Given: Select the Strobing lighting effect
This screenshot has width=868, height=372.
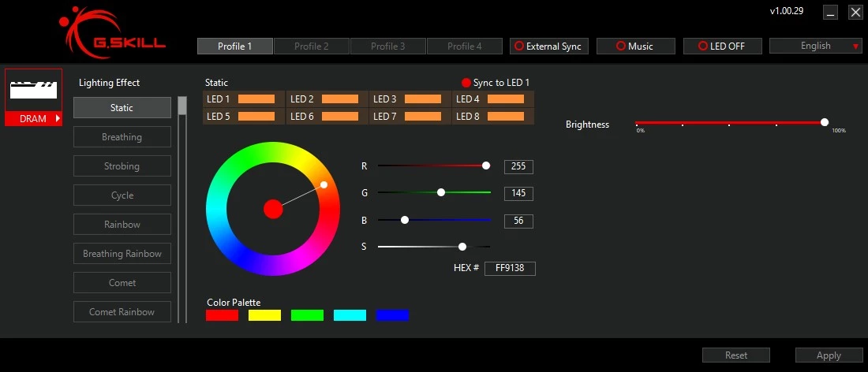Looking at the screenshot, I should (x=122, y=166).
